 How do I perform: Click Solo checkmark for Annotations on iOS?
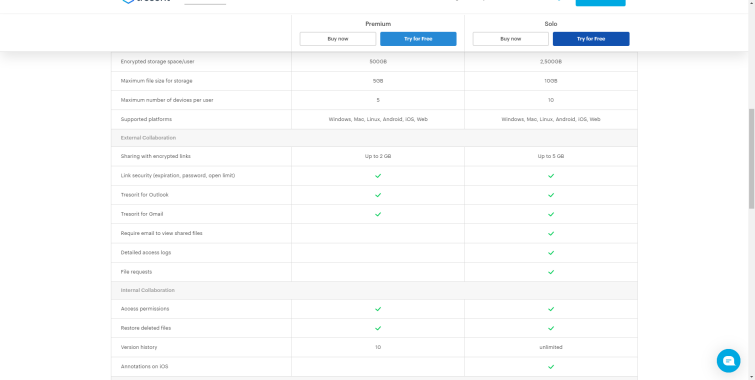pyautogui.click(x=551, y=367)
